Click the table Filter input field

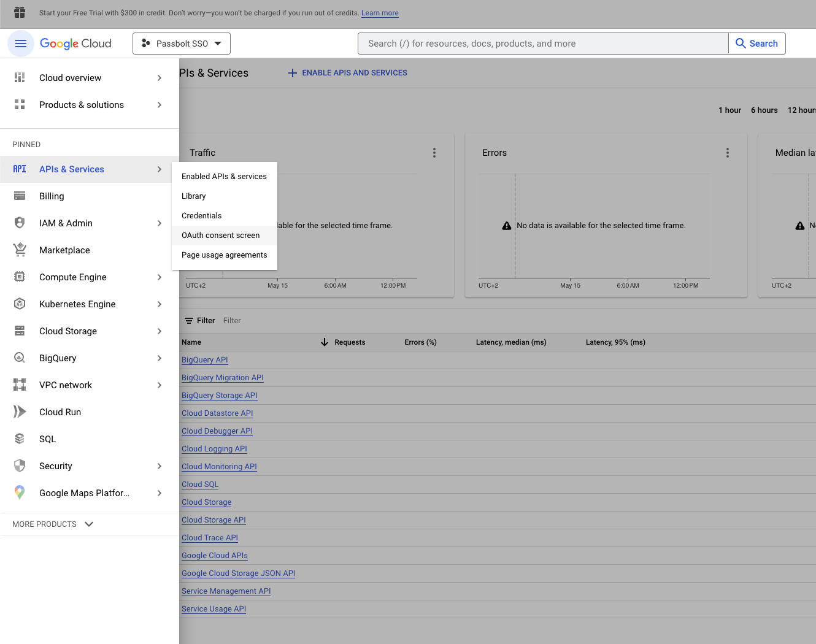232,321
